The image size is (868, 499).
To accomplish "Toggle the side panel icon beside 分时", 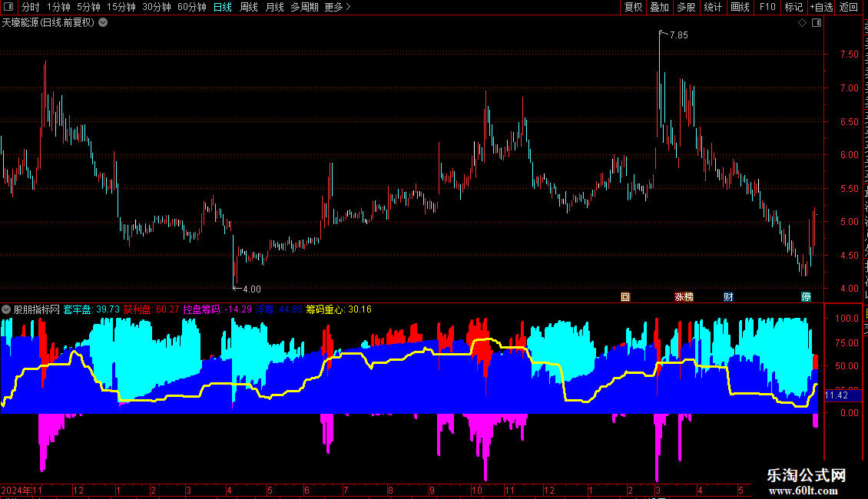I will (8, 7).
